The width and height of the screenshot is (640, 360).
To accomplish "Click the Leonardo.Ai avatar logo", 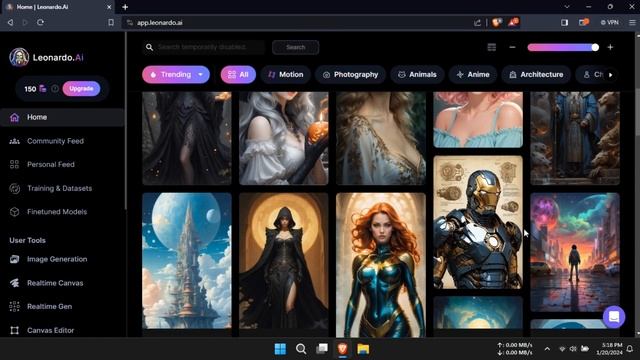I will click(x=19, y=57).
